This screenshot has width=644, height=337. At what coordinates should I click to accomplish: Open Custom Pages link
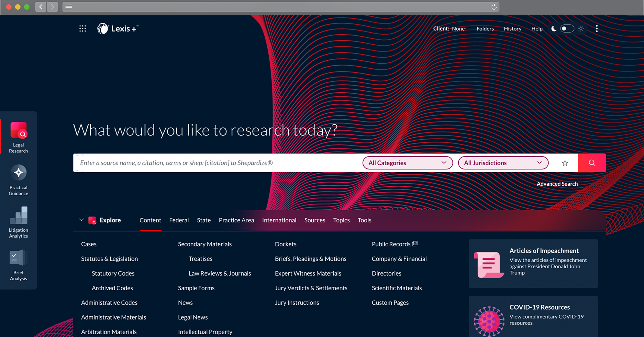[390, 303]
